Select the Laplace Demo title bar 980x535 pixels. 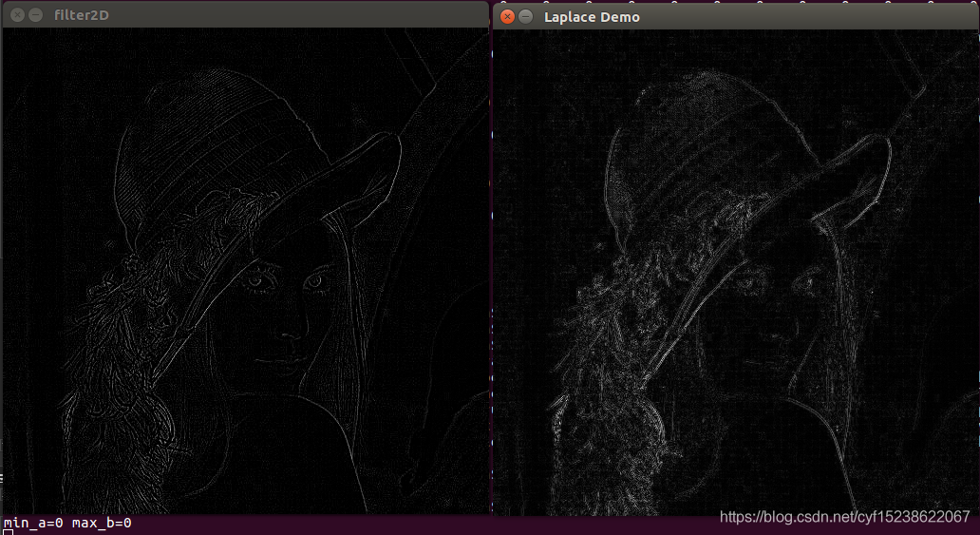[x=736, y=17]
